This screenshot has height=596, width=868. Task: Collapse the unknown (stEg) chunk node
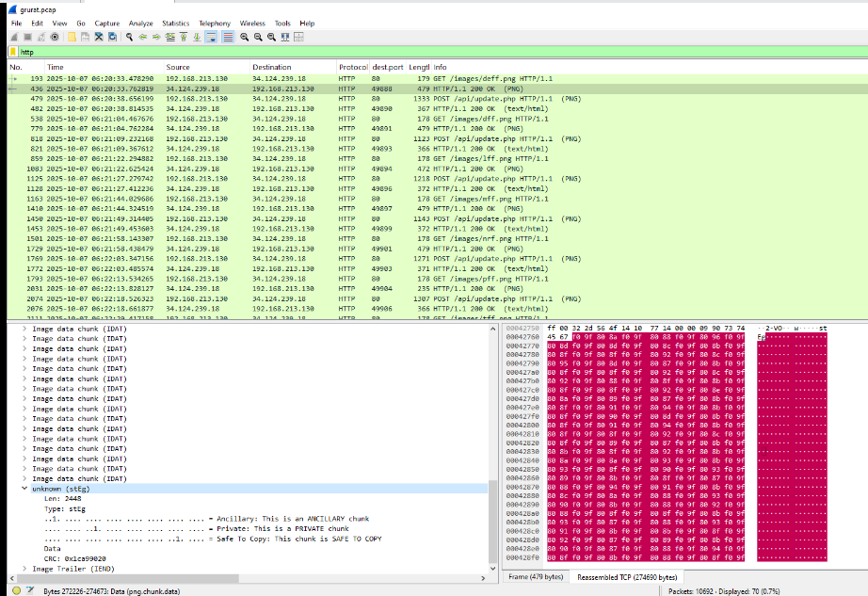[24, 489]
